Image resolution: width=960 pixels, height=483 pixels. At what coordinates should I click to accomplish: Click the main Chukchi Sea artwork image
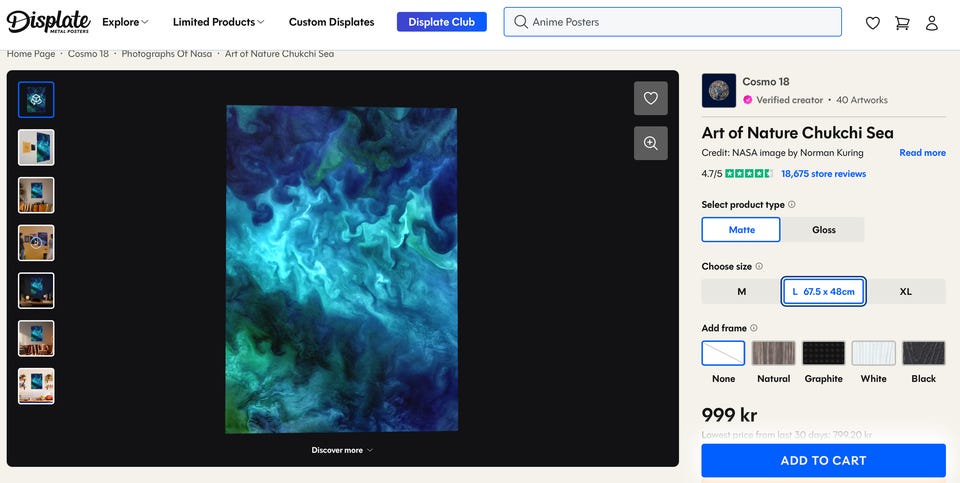pyautogui.click(x=342, y=269)
